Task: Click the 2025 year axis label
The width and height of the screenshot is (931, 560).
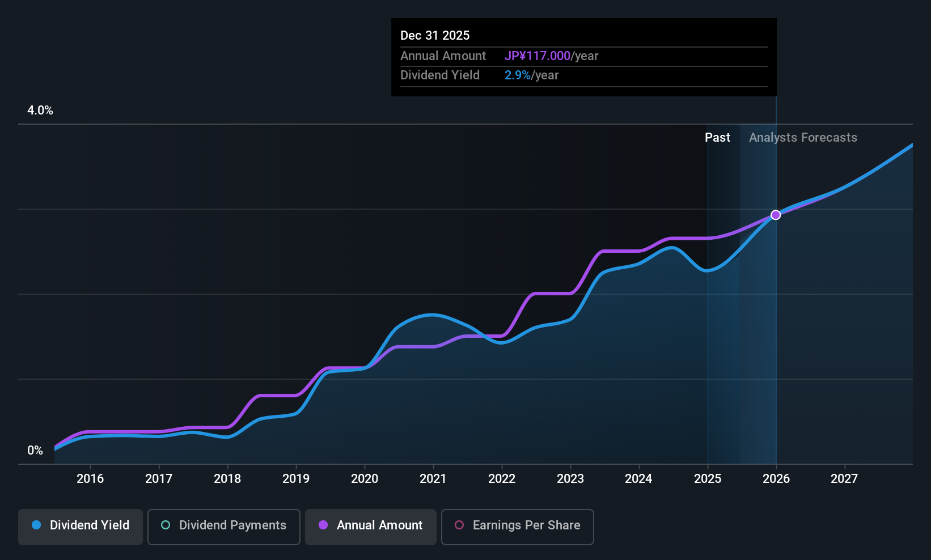Action: point(708,478)
